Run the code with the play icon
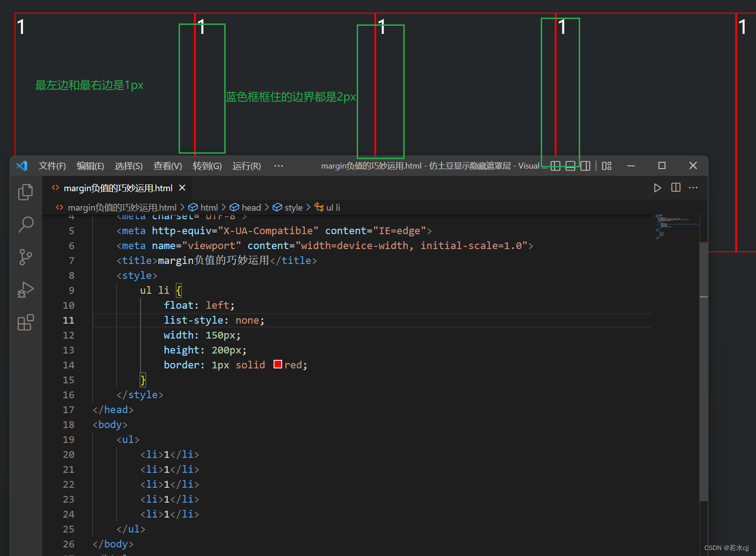This screenshot has height=556, width=756. point(657,188)
